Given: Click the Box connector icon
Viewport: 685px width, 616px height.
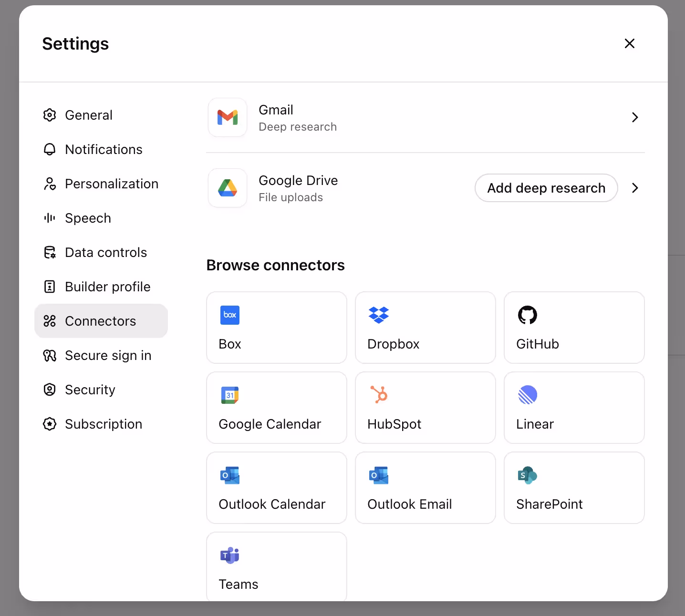Looking at the screenshot, I should tap(230, 315).
